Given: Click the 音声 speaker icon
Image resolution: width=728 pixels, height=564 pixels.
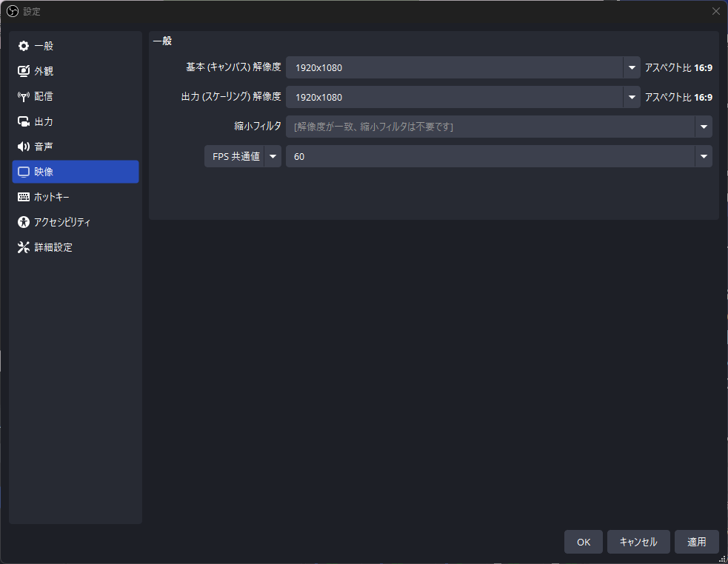Looking at the screenshot, I should tap(23, 147).
